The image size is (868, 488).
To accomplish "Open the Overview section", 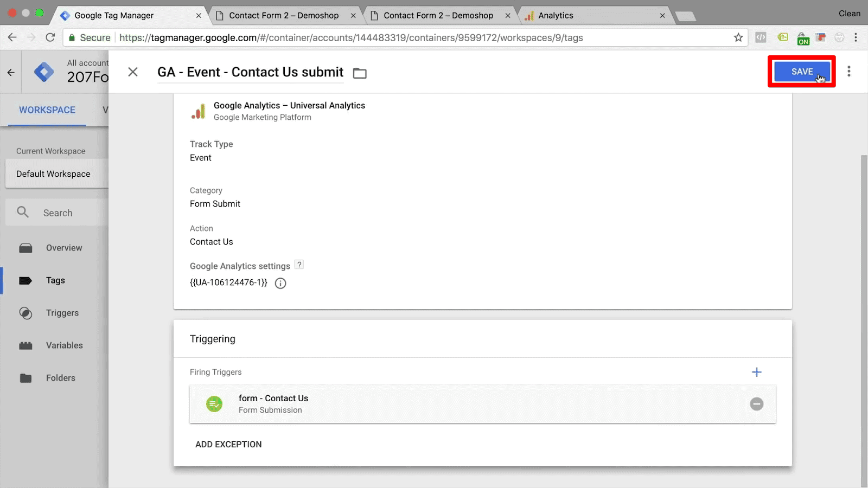I will 64,248.
